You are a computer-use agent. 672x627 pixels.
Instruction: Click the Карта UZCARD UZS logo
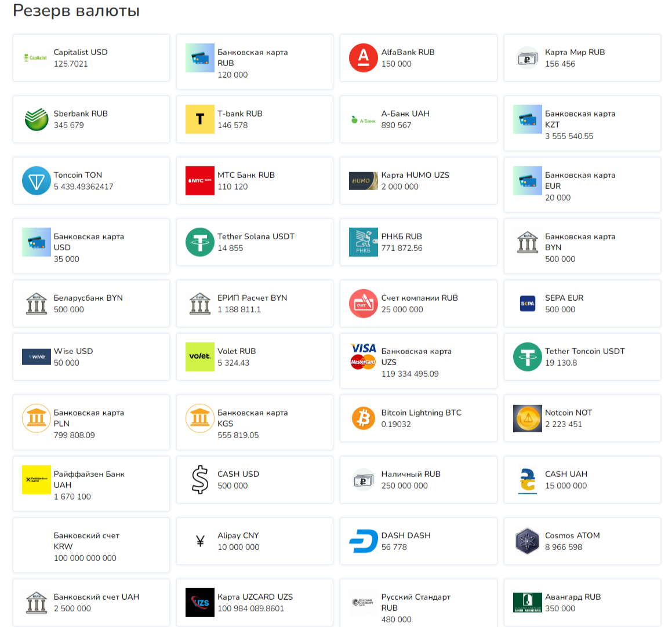click(x=199, y=603)
